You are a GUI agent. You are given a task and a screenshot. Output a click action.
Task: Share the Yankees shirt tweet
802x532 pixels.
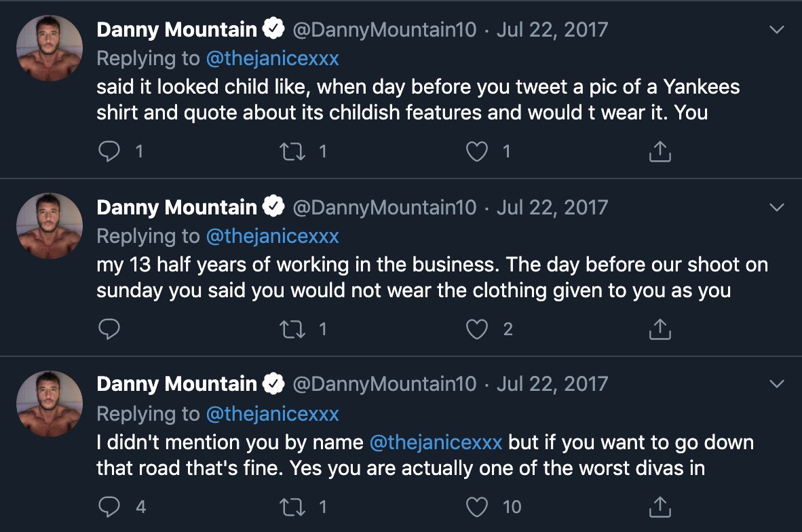pos(660,152)
